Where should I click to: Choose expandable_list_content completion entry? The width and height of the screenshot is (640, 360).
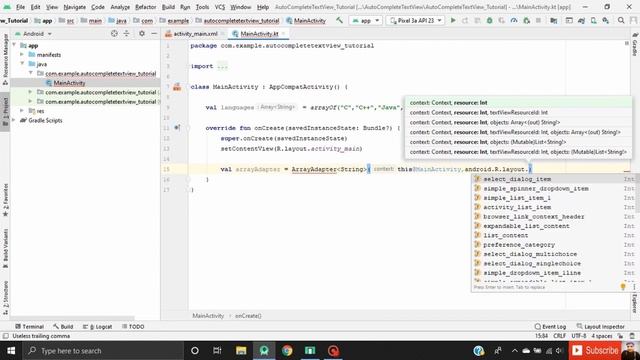[x=553, y=226]
